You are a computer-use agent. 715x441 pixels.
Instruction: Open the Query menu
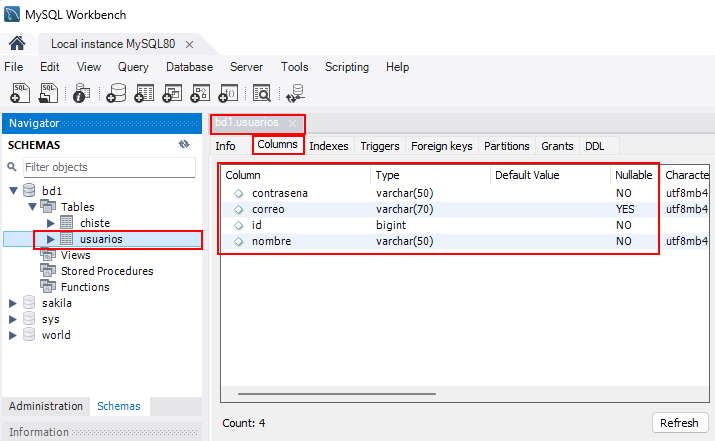pyautogui.click(x=133, y=67)
